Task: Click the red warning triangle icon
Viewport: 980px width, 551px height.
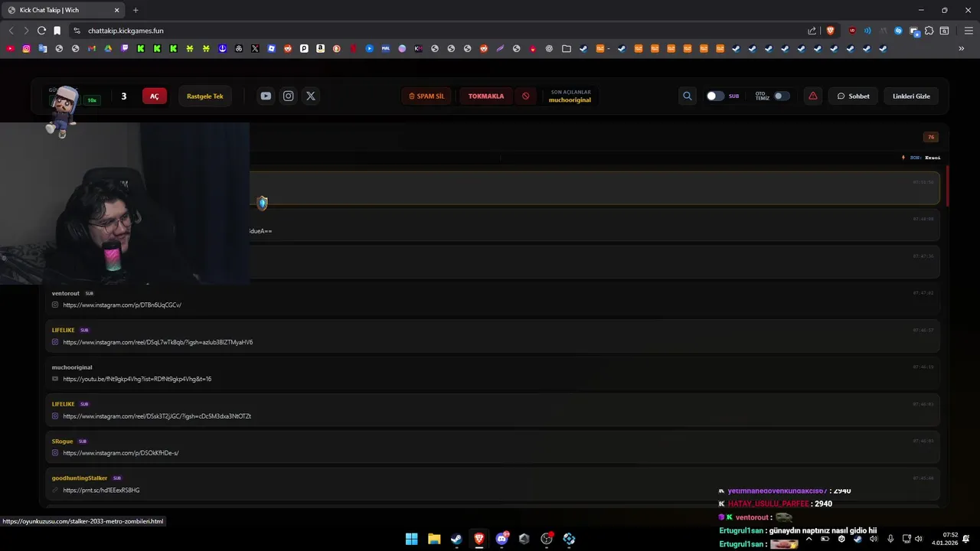Action: tap(812, 96)
